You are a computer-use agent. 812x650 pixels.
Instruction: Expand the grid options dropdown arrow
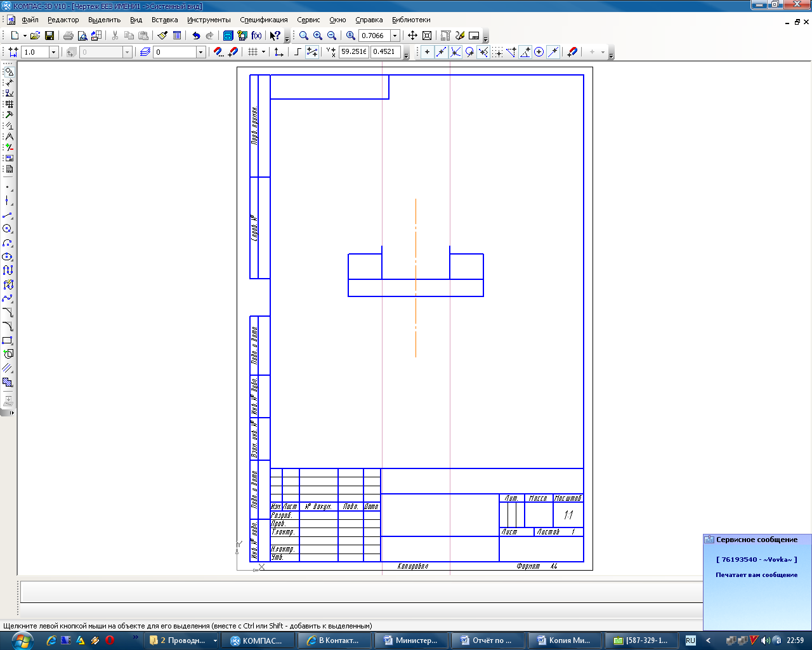click(263, 52)
